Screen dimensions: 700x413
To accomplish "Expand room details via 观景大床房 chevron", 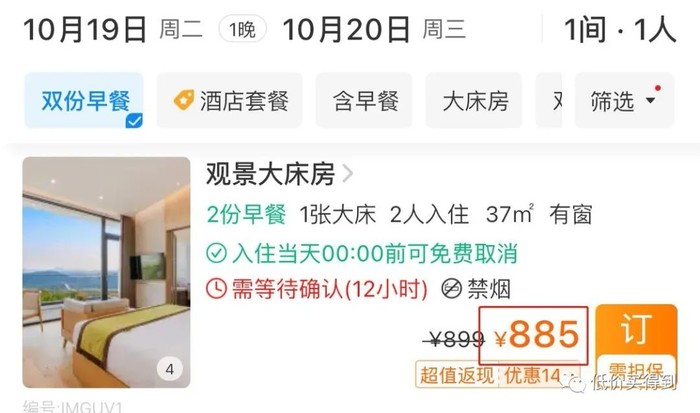I will (x=347, y=173).
